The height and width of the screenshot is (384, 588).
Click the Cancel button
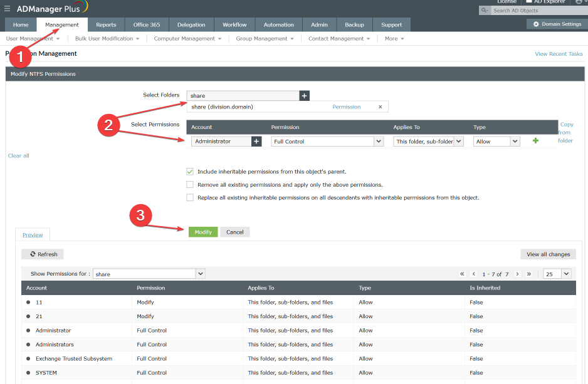pos(234,232)
